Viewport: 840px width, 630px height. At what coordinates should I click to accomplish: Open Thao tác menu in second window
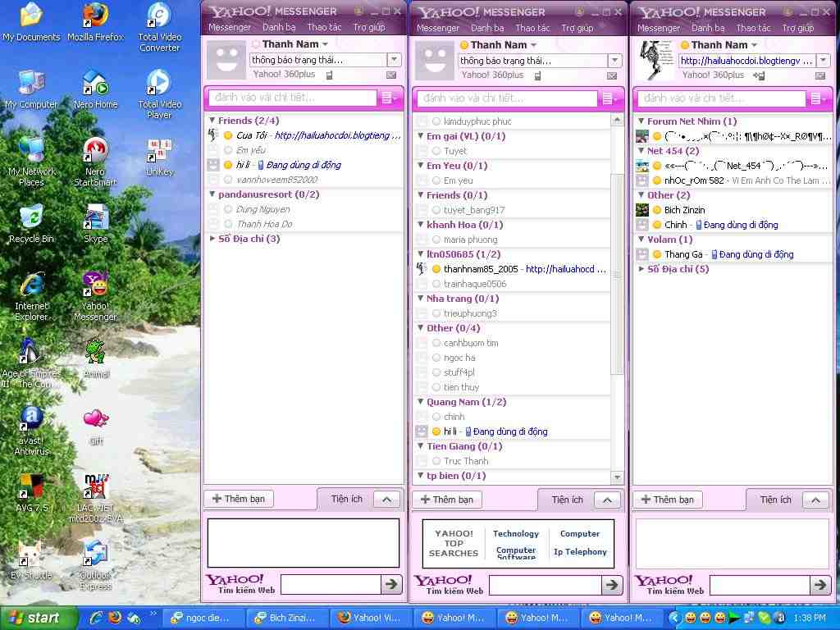pyautogui.click(x=532, y=28)
